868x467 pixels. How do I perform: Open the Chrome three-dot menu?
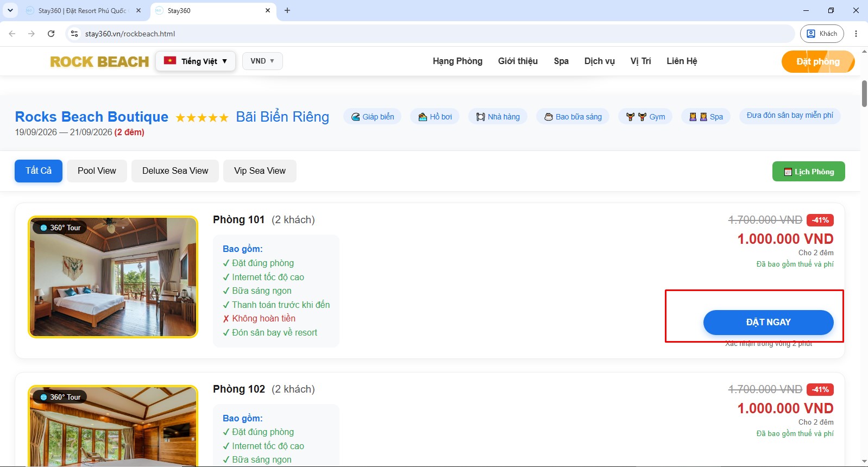tap(856, 34)
